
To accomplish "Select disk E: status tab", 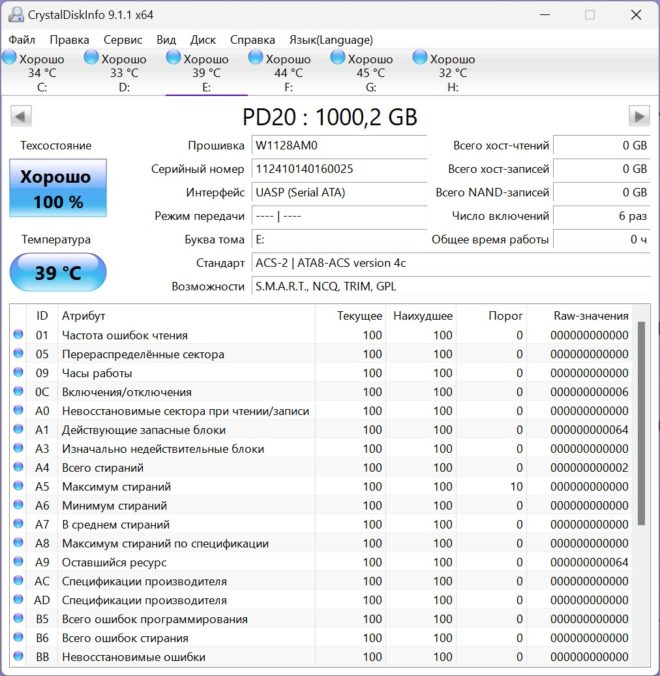I will [206, 72].
